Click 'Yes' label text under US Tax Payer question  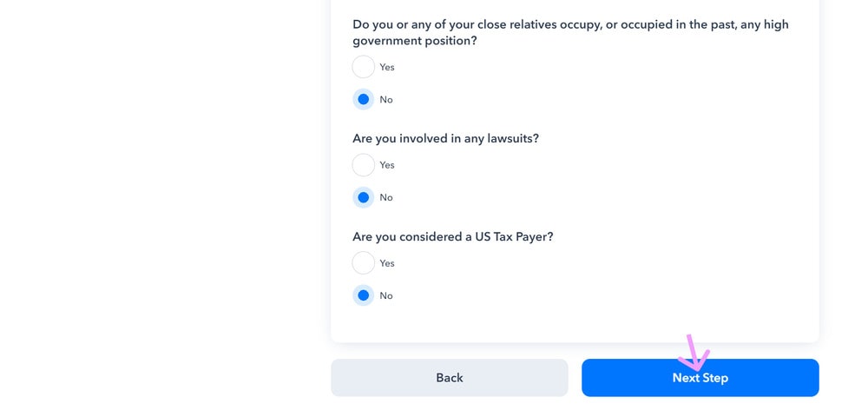387,263
